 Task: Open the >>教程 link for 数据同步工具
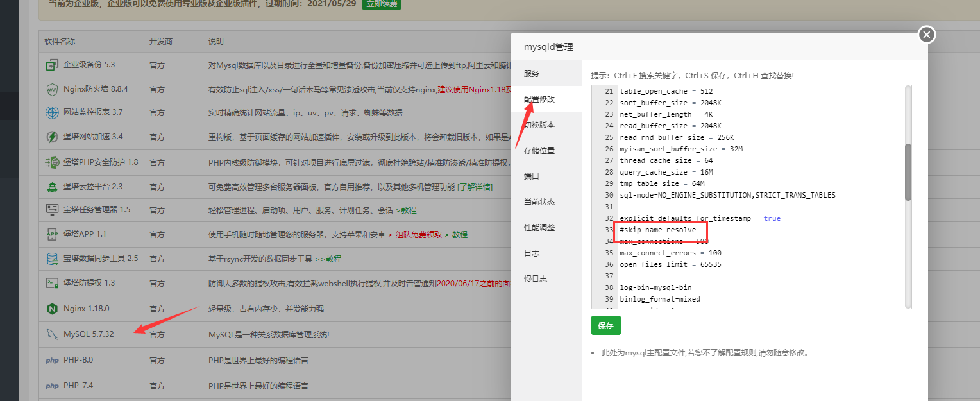click(x=328, y=259)
